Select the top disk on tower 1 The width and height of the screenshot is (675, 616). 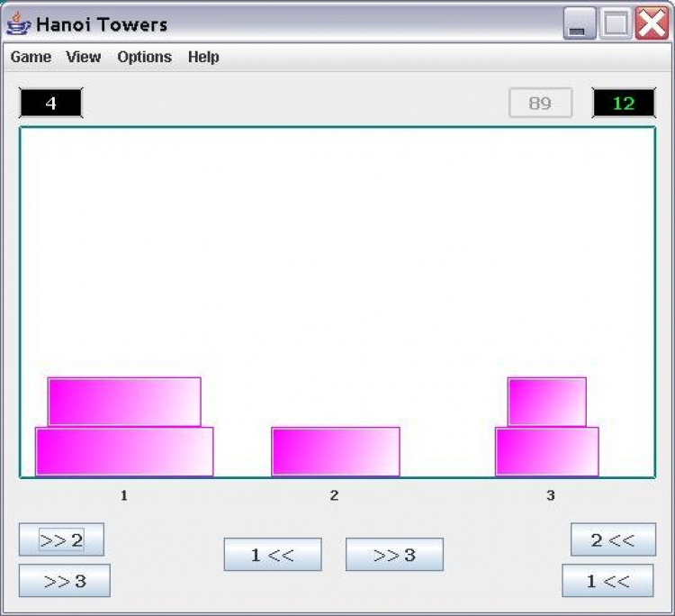[124, 402]
